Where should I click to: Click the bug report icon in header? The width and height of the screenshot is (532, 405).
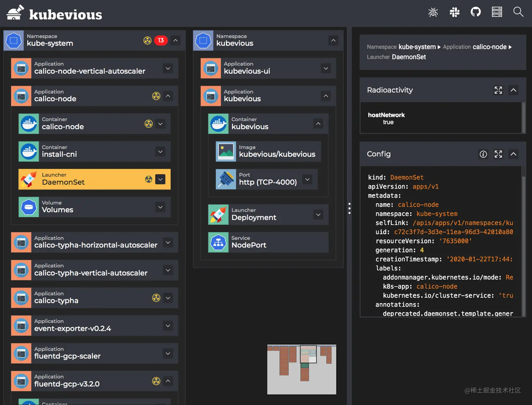433,12
